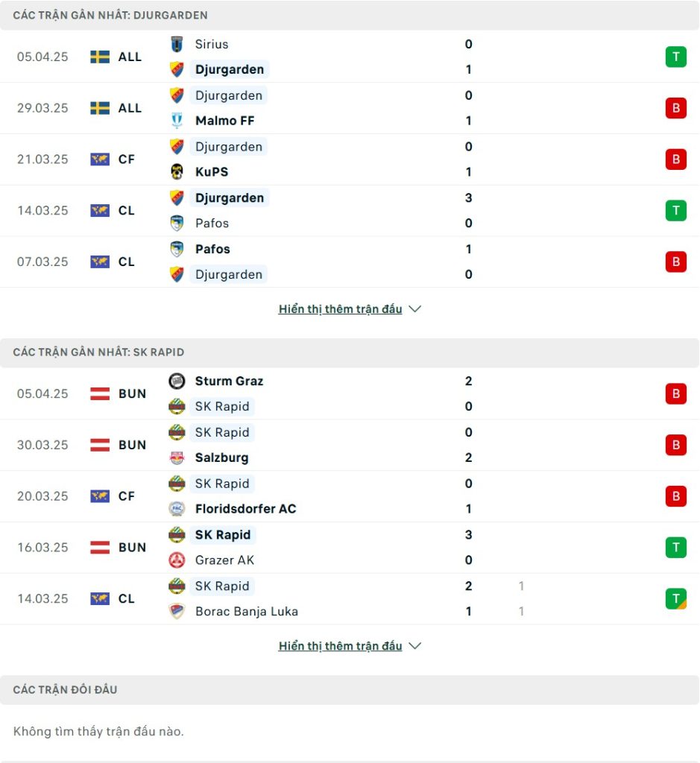The image size is (700, 763).
Task: Select the SK Rapid recent matches header
Action: [x=350, y=352]
